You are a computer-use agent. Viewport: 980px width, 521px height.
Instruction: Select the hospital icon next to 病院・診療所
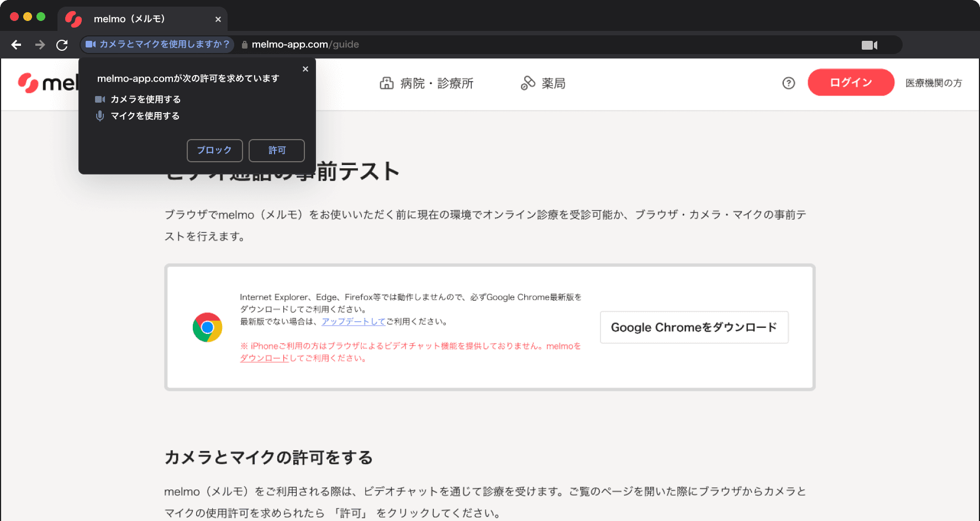click(x=387, y=83)
